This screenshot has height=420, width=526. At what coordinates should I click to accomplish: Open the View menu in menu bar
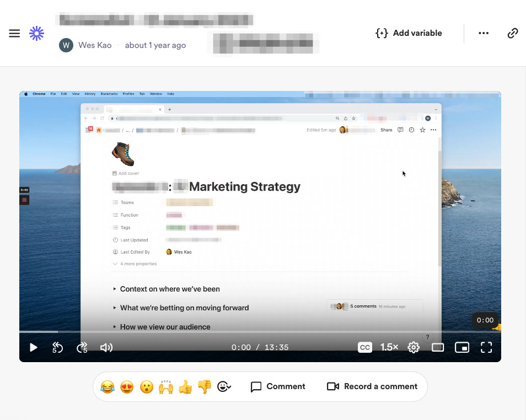tap(76, 94)
